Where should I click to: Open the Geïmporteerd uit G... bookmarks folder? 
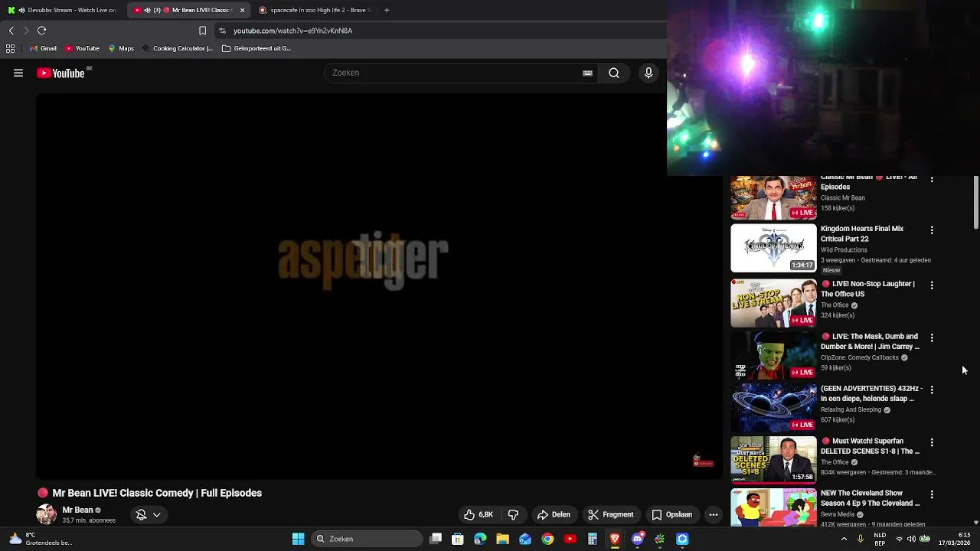coord(256,48)
